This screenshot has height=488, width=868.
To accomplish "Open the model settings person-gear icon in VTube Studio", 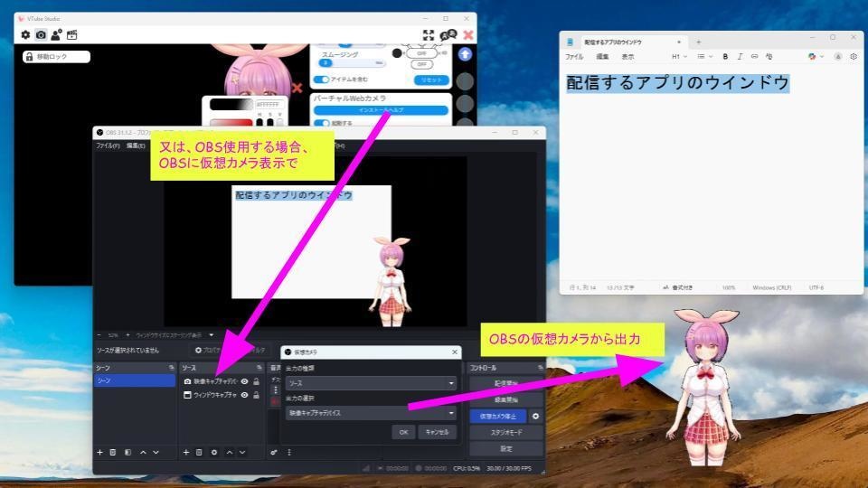I will (x=56, y=35).
